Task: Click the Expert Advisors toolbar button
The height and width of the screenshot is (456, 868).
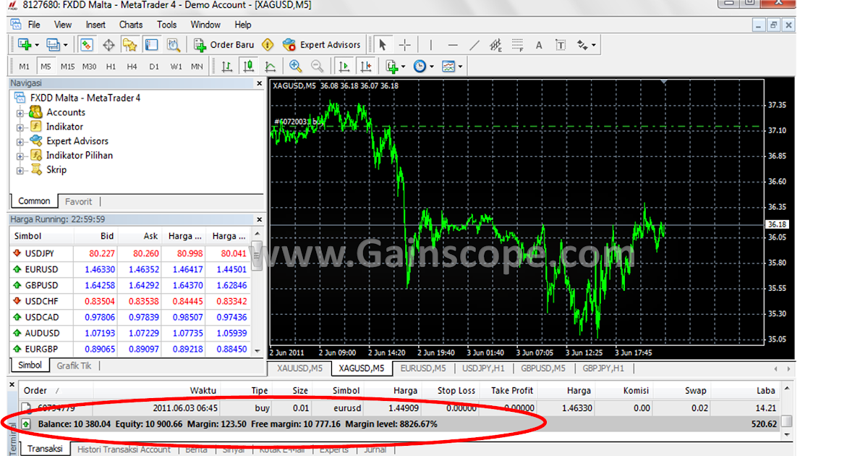Action: coord(322,45)
